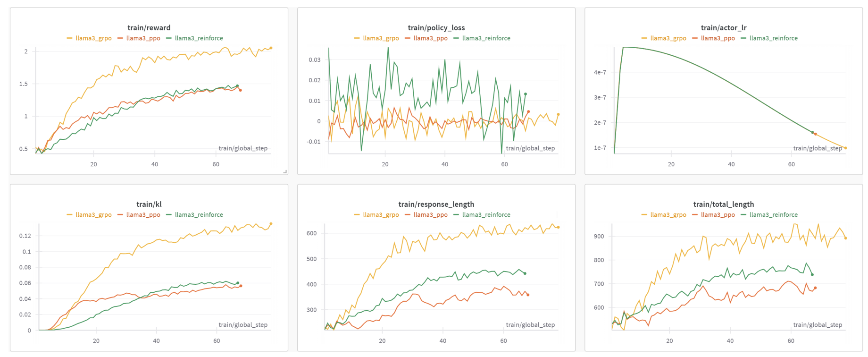The width and height of the screenshot is (868, 357).
Task: Click green color dash beside llama3_reinforce in train/kl
Action: point(169,215)
